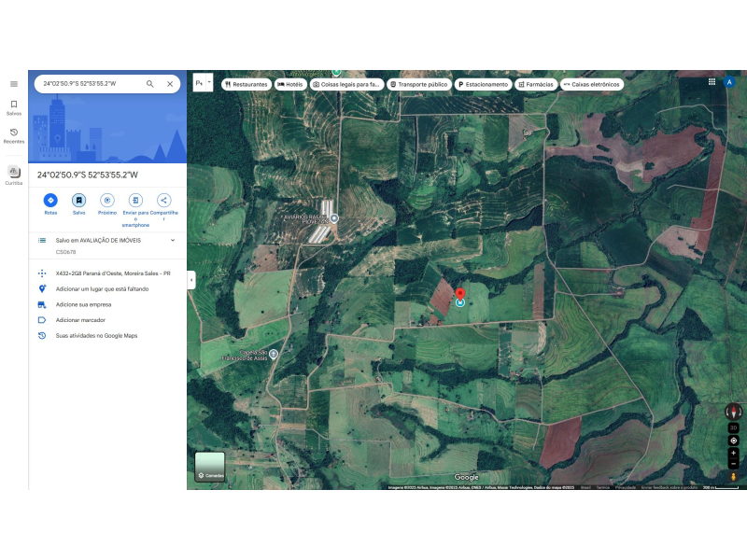Click the label tag icon for marcador
Screen dimensions: 747x560
(x=42, y=320)
